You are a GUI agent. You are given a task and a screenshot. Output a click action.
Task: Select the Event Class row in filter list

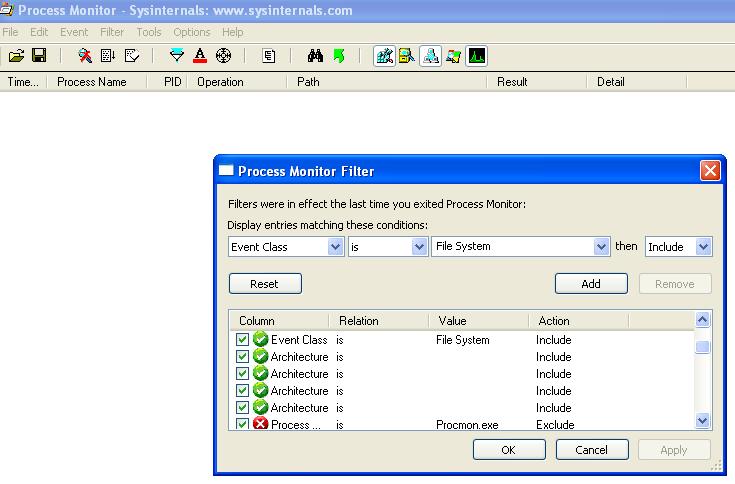462,339
